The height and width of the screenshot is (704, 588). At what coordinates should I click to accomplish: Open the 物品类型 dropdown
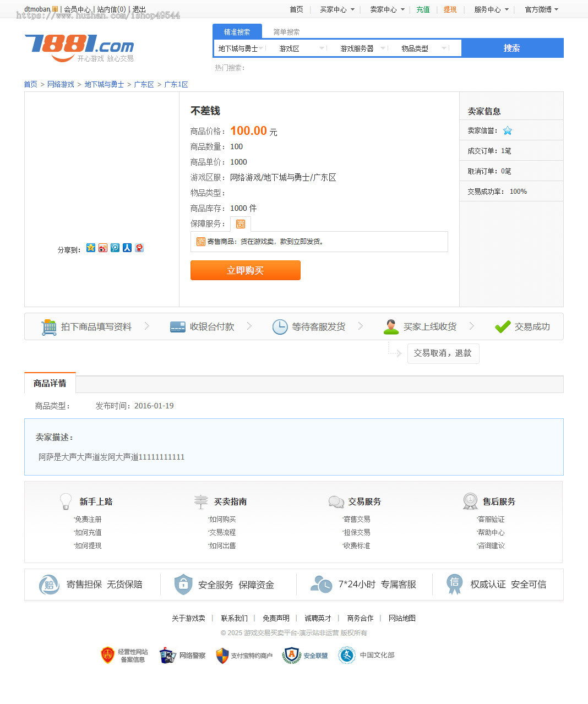(x=424, y=48)
